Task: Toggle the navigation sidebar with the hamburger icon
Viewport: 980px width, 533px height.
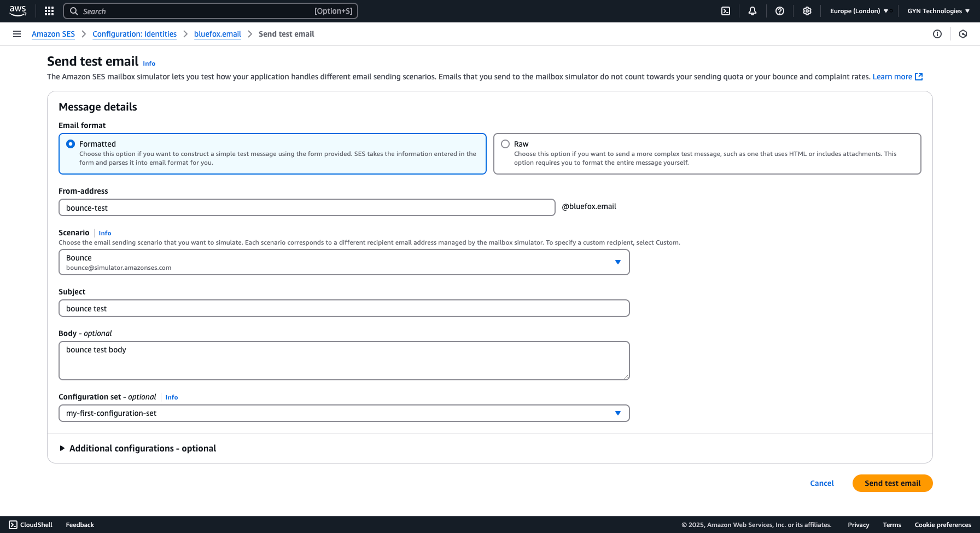Action: pos(16,34)
